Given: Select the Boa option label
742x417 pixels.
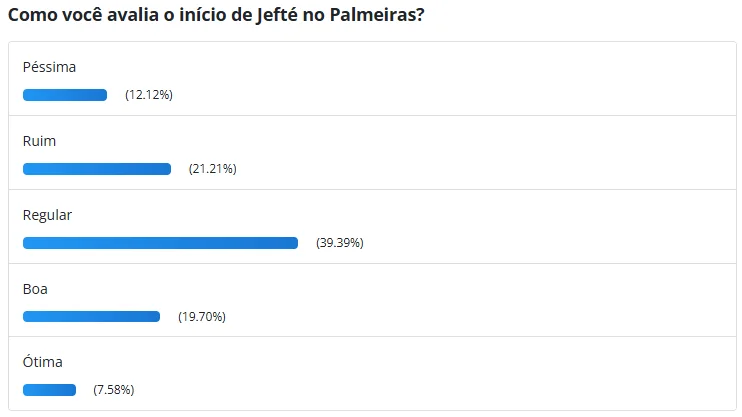Looking at the screenshot, I should pyautogui.click(x=36, y=289).
